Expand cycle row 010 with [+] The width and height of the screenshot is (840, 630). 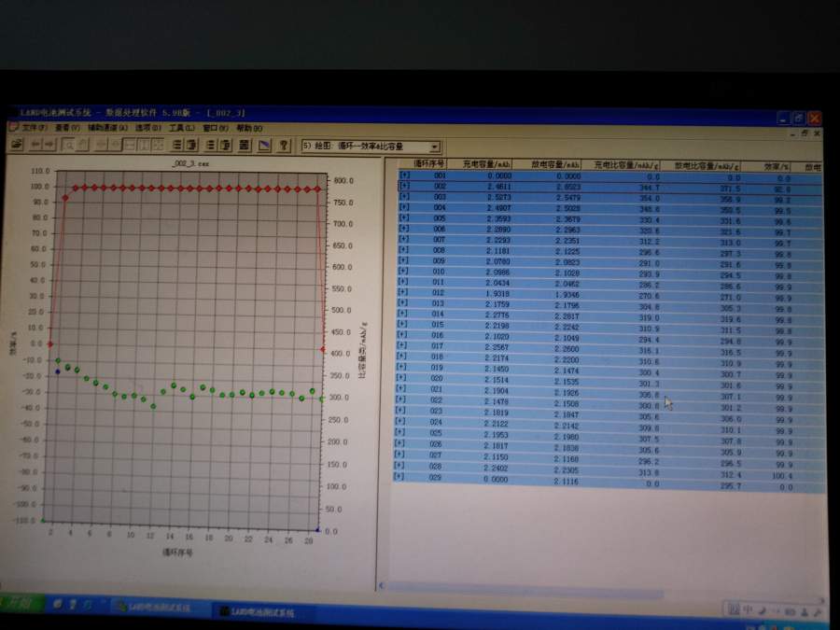click(x=403, y=271)
